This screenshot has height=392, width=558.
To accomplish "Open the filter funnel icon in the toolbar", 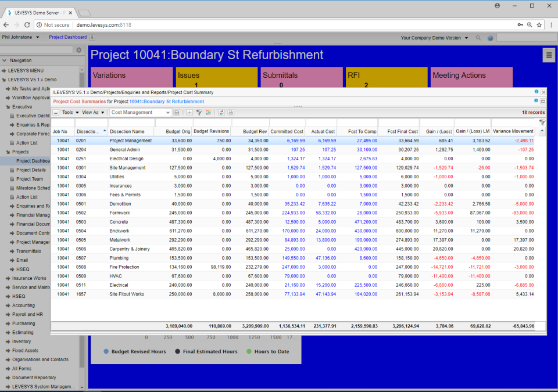I will pos(199,113).
